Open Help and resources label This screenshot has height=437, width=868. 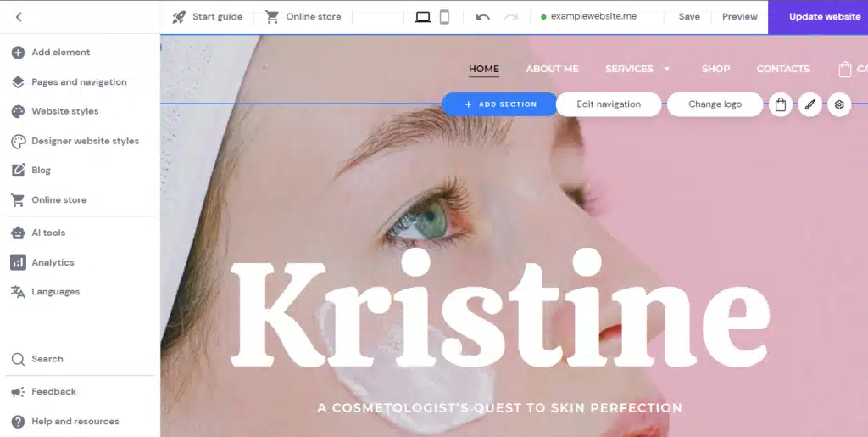[x=75, y=422]
